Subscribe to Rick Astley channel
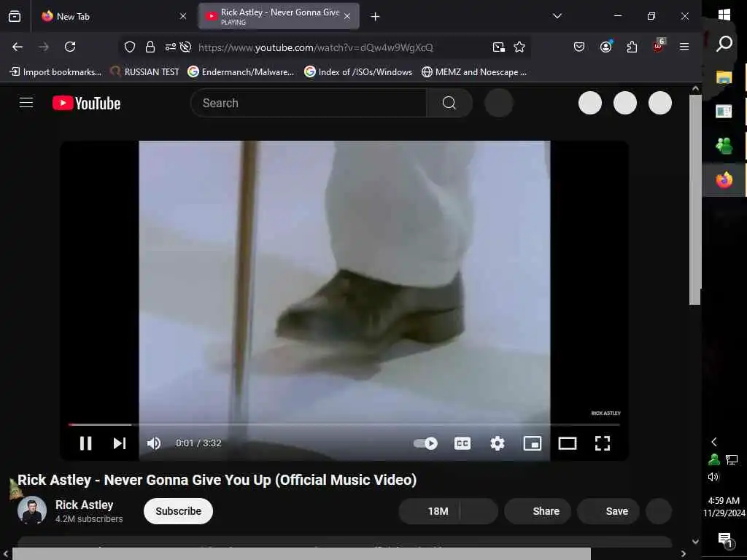 (x=178, y=511)
